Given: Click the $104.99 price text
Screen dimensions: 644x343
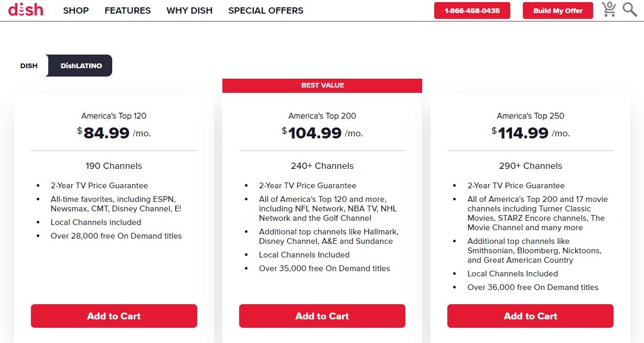Looking at the screenshot, I should [315, 133].
